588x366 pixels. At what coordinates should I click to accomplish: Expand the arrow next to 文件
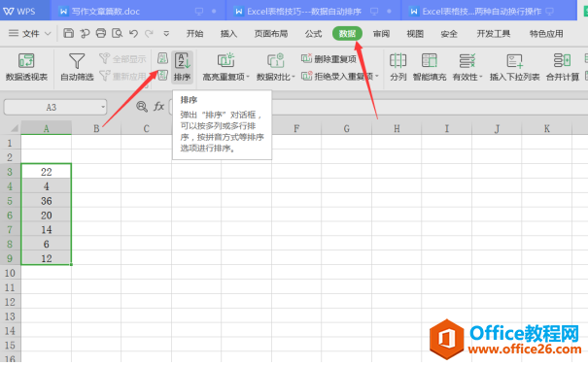click(x=48, y=34)
